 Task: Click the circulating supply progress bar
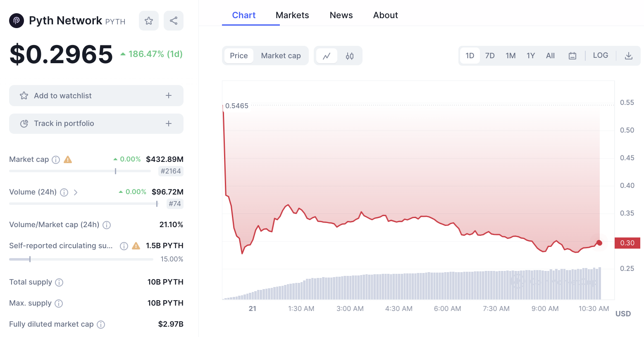[81, 259]
